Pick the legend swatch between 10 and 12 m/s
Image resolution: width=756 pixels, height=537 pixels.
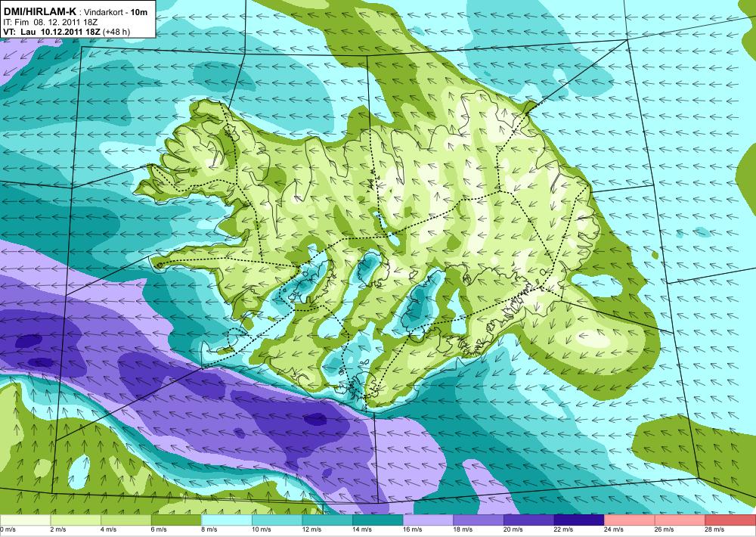[x=277, y=520]
